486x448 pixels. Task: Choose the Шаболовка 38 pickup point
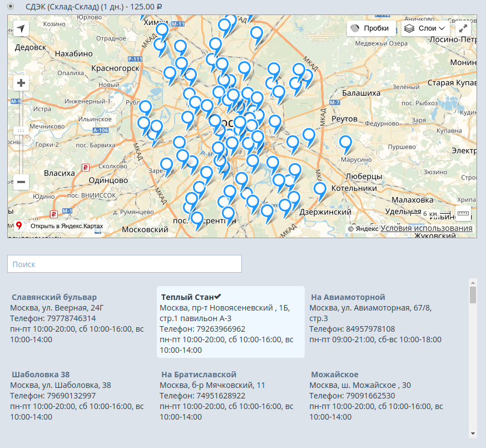(x=41, y=375)
